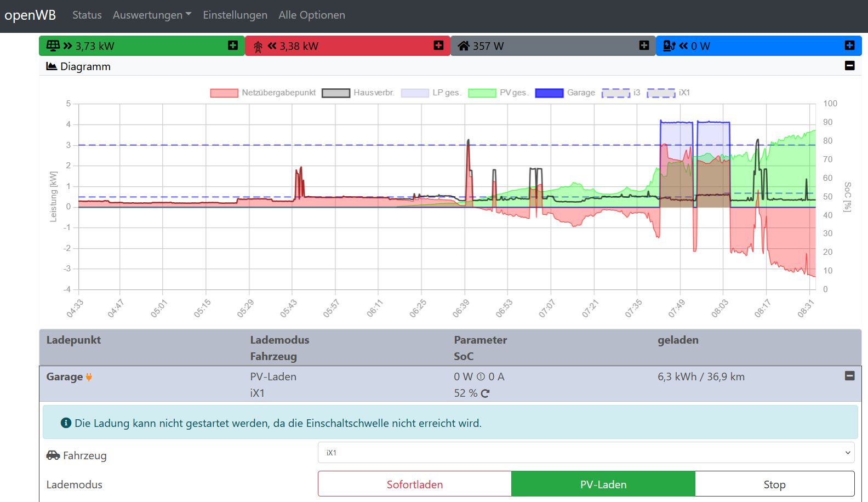Screen dimensions: 868x502
Task: Click the Diagramm chart area icon
Action: [x=52, y=66]
